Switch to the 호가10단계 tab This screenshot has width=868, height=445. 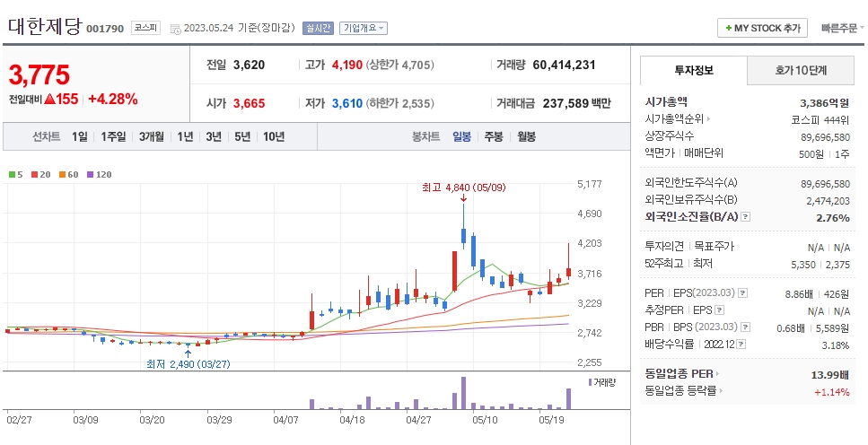[801, 70]
